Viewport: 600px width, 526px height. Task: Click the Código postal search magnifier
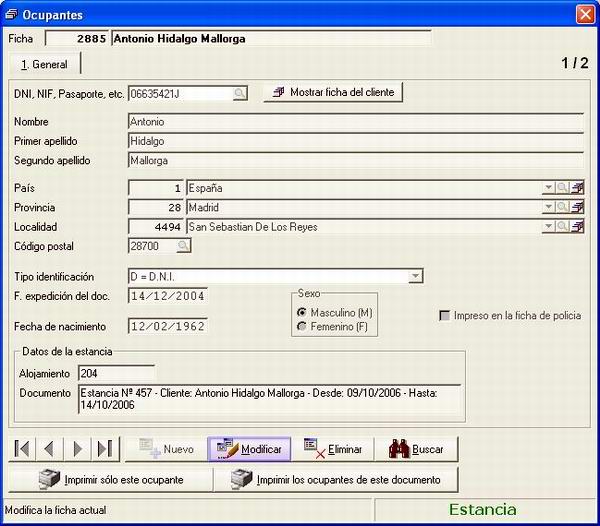click(x=184, y=246)
